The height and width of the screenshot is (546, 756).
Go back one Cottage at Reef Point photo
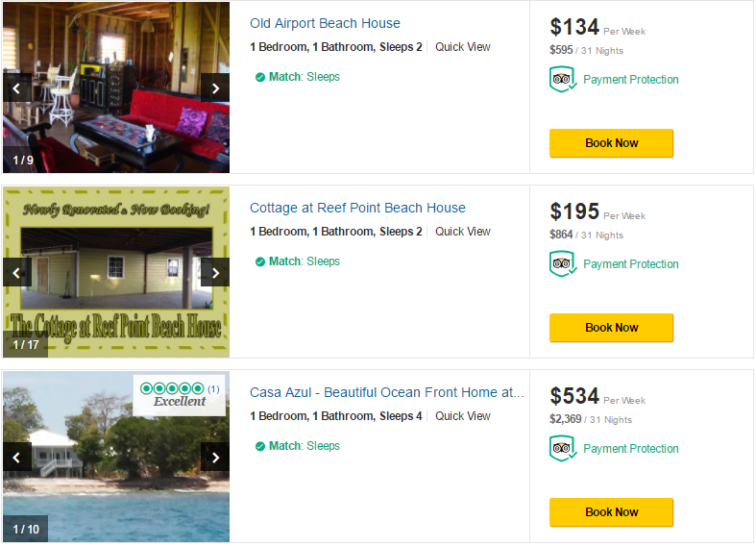pos(16,273)
